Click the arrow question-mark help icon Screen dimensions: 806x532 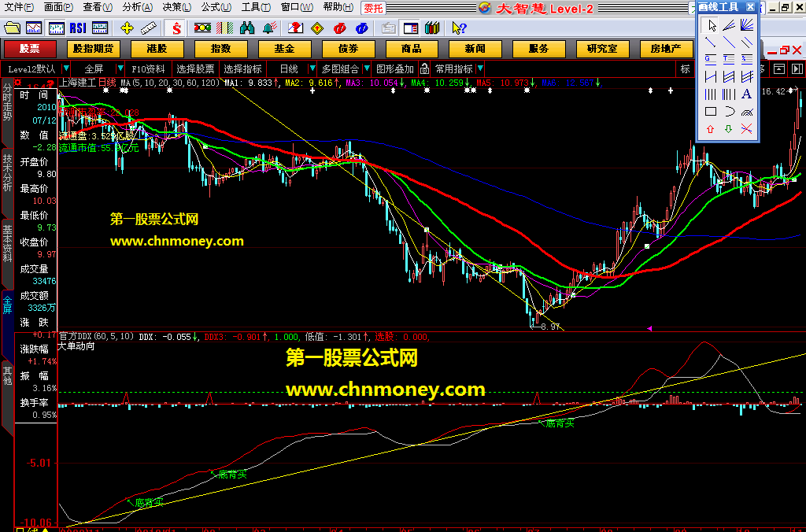tap(459, 28)
